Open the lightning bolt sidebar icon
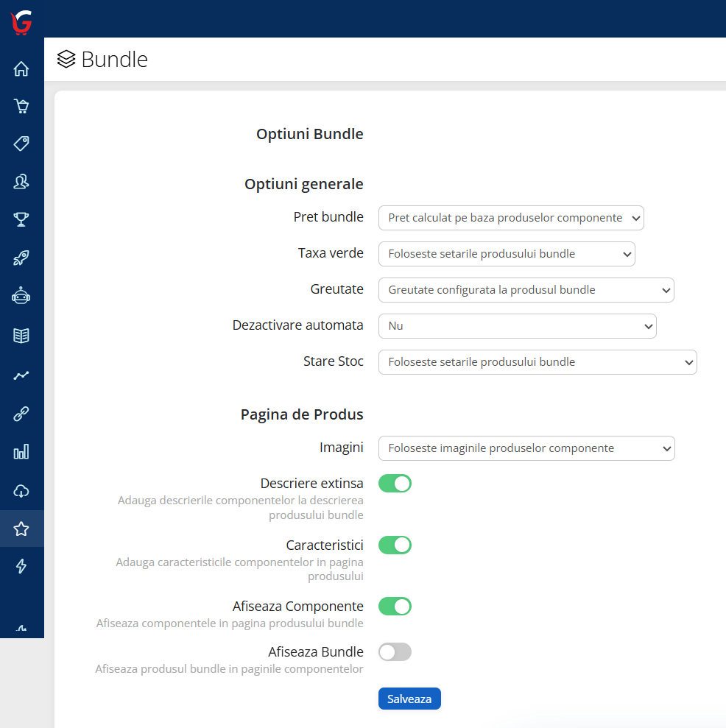The image size is (726, 728). coord(21,566)
